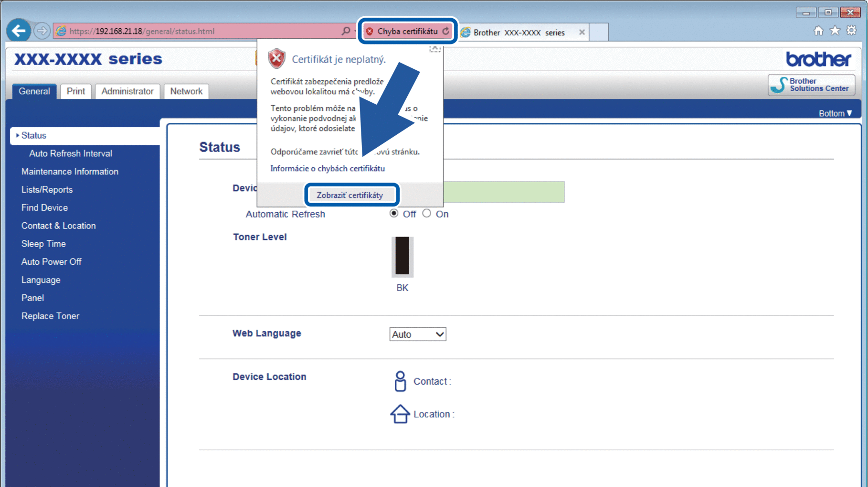Open the Web Language Auto dropdown

(x=418, y=334)
